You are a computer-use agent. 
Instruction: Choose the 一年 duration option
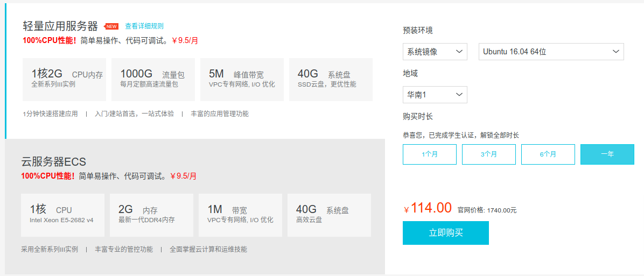(607, 154)
